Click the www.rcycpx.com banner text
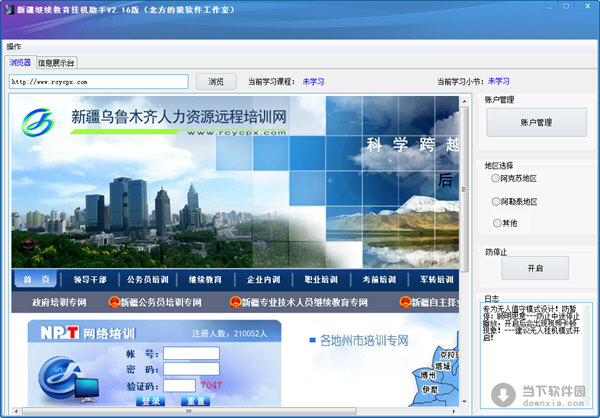This screenshot has height=418, width=600. click(x=236, y=133)
